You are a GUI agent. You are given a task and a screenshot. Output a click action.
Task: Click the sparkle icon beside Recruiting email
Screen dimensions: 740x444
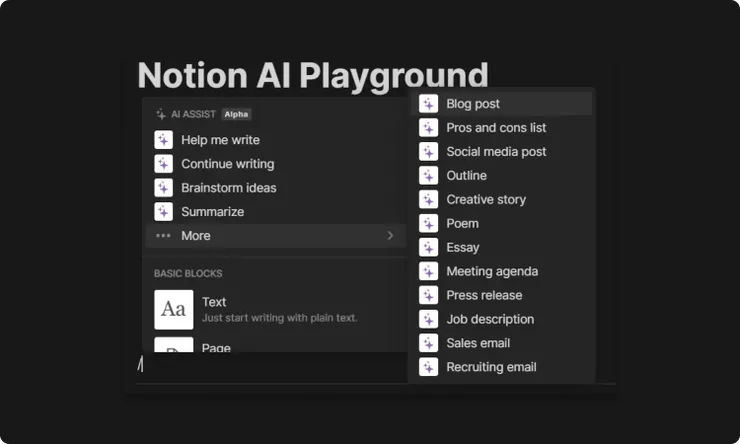coord(429,367)
